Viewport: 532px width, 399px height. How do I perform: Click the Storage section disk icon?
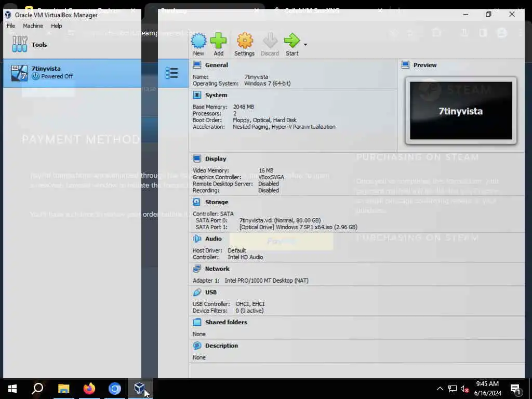click(x=197, y=202)
